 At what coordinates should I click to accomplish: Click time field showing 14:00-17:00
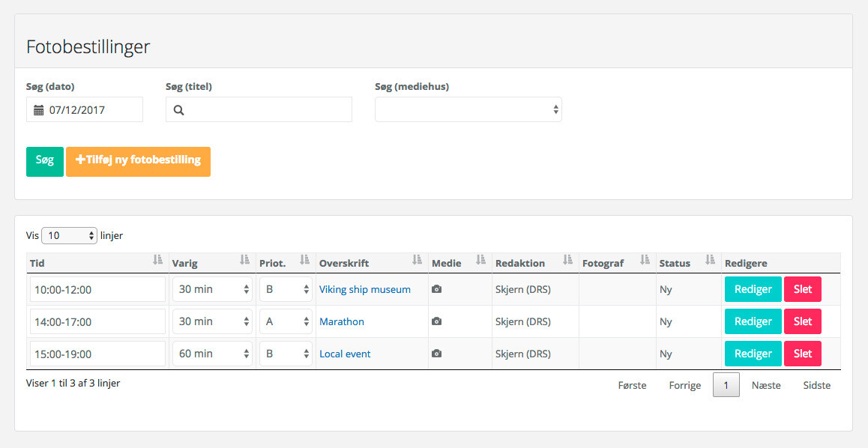pyautogui.click(x=97, y=321)
